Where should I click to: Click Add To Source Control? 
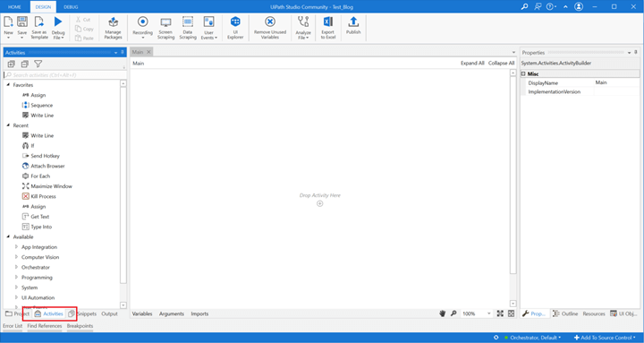point(605,338)
